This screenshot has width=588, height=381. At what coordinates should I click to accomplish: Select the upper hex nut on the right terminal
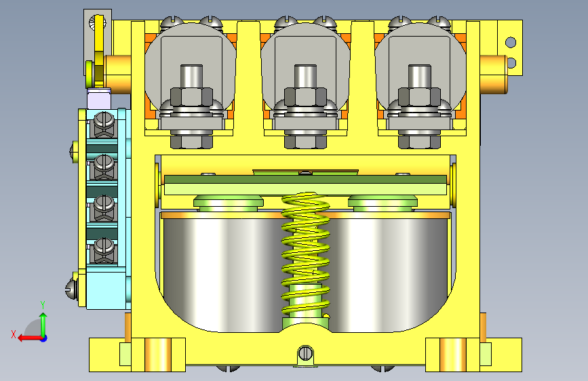tap(419, 97)
